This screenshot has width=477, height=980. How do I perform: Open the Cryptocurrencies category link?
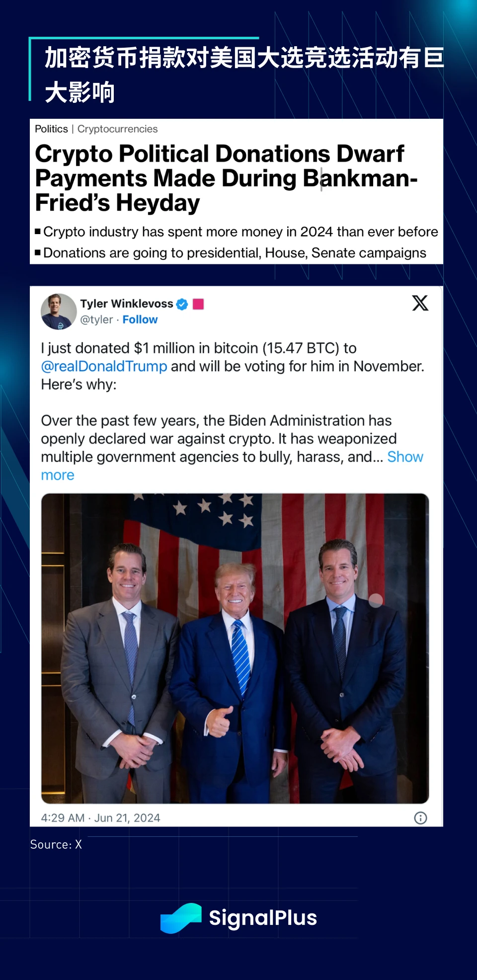117,129
